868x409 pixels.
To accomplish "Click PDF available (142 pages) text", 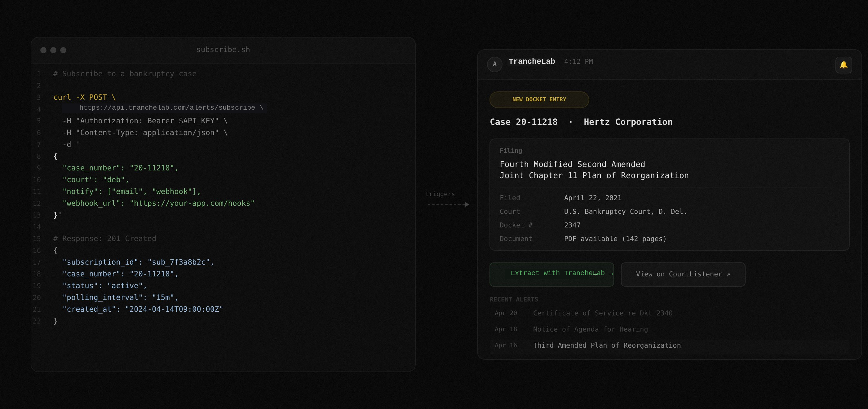I will click(615, 239).
